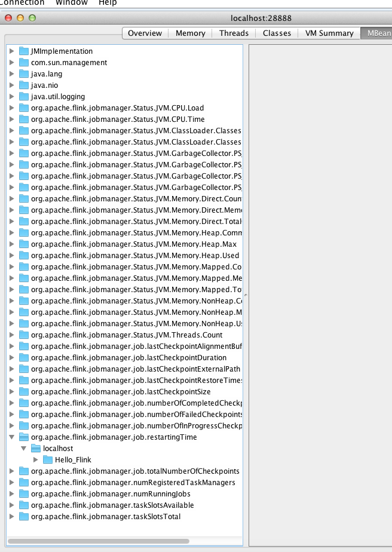
Task: Click the com.sun.management folder icon
Action: [24, 63]
